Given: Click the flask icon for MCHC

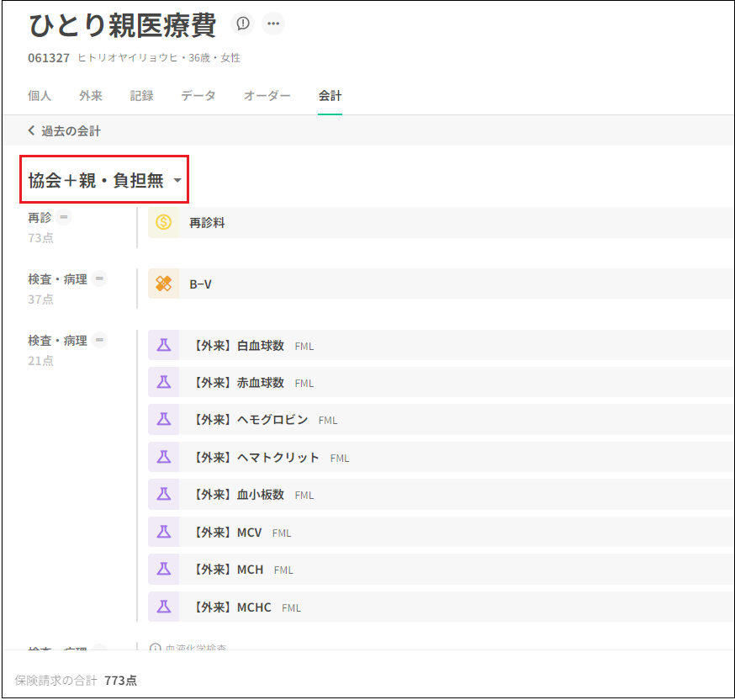Looking at the screenshot, I should point(164,607).
